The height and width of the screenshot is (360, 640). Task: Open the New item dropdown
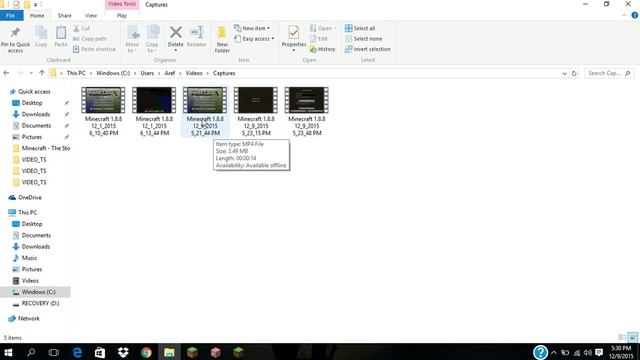tap(252, 28)
